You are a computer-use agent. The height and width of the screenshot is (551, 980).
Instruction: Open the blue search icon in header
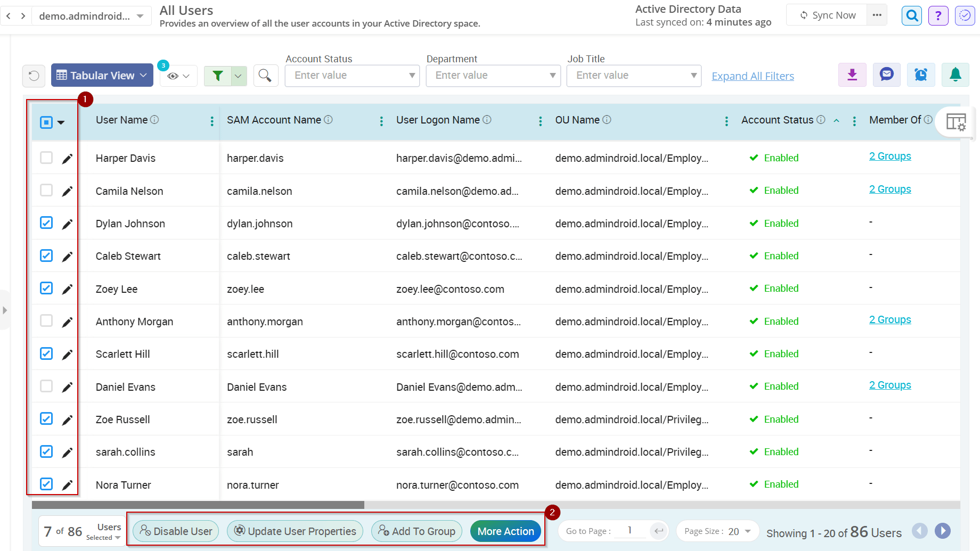(912, 15)
